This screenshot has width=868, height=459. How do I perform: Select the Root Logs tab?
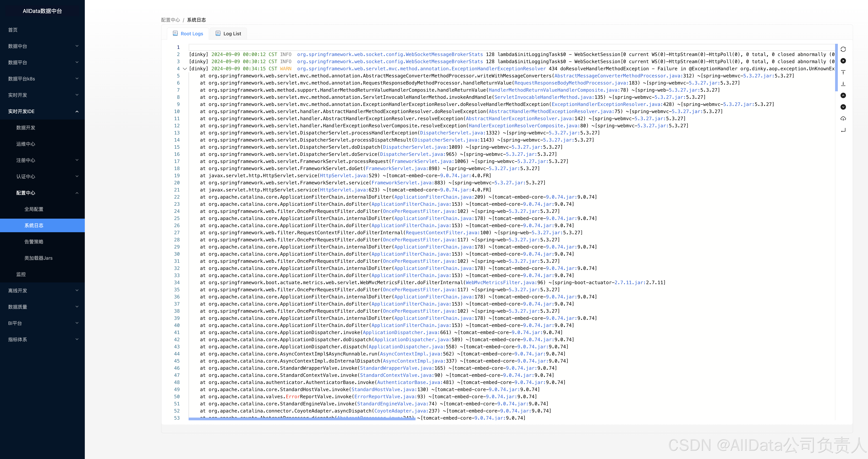click(188, 34)
